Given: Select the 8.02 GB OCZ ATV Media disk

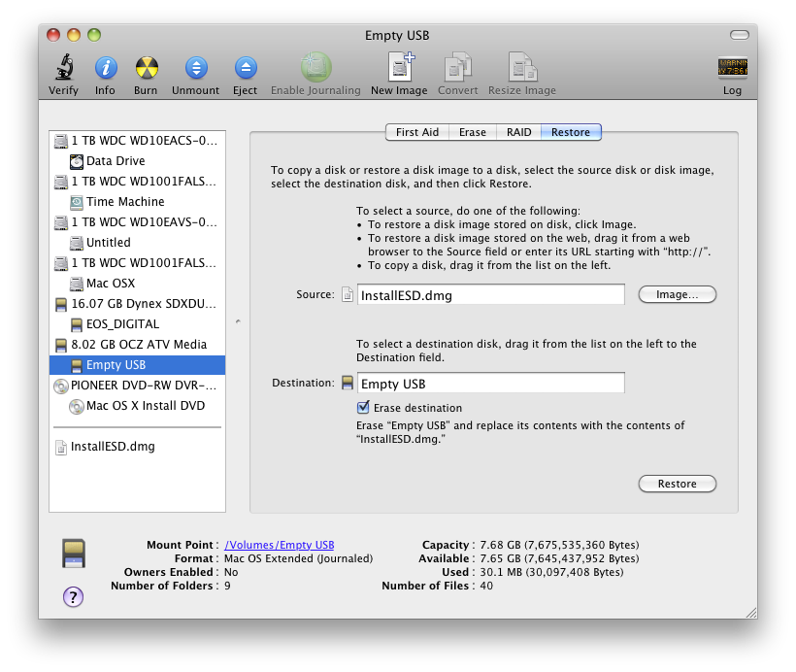Looking at the screenshot, I should pyautogui.click(x=138, y=345).
